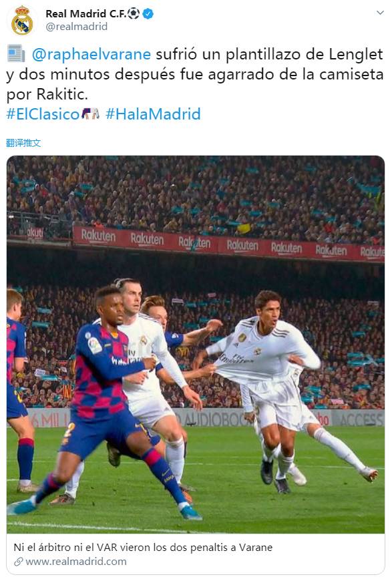The height and width of the screenshot is (579, 392).
Task: Click the 翻译推文 translate tweet link
Action: coord(23,143)
